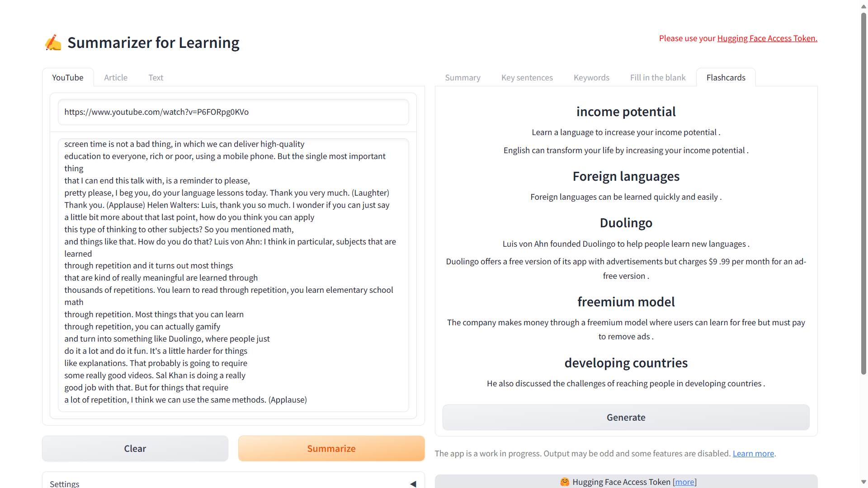Select the Flashcards tab
The width and height of the screenshot is (868, 488).
pyautogui.click(x=726, y=77)
